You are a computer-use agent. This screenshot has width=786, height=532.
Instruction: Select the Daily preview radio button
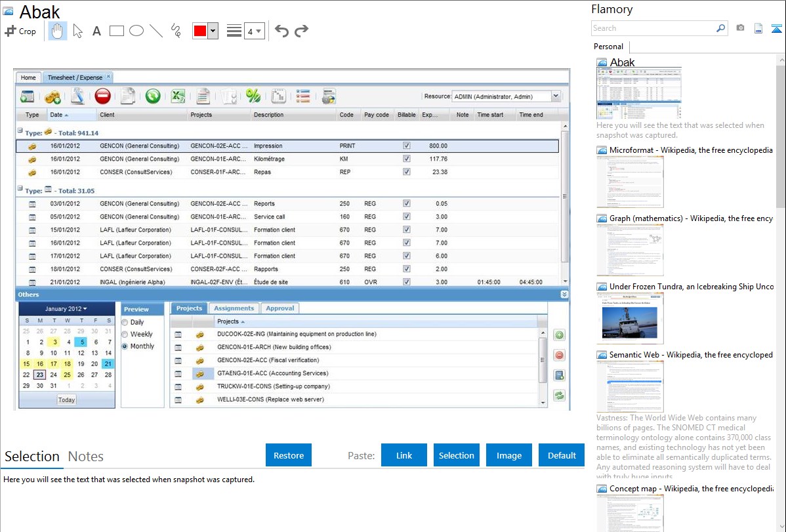pyautogui.click(x=125, y=322)
